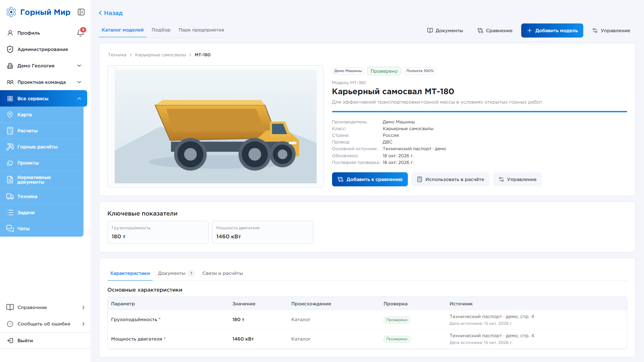Click the Добавить модель button
The image size is (644, 362).
point(552,31)
